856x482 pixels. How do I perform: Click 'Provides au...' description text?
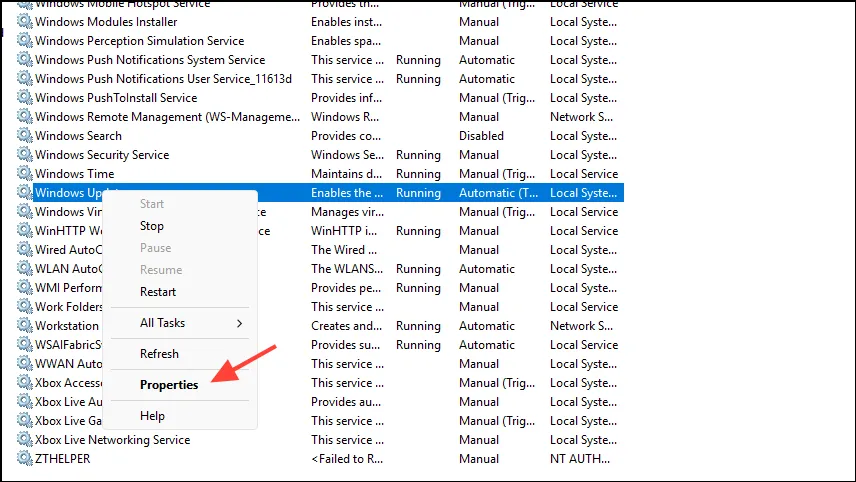click(x=346, y=402)
